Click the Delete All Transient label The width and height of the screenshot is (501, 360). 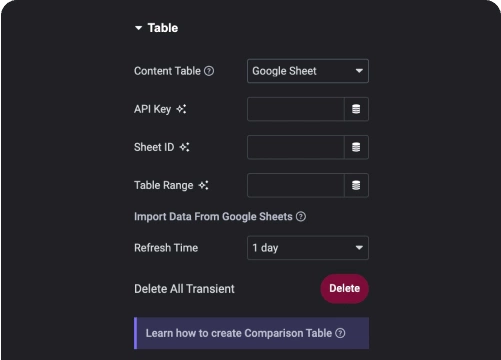(x=184, y=289)
